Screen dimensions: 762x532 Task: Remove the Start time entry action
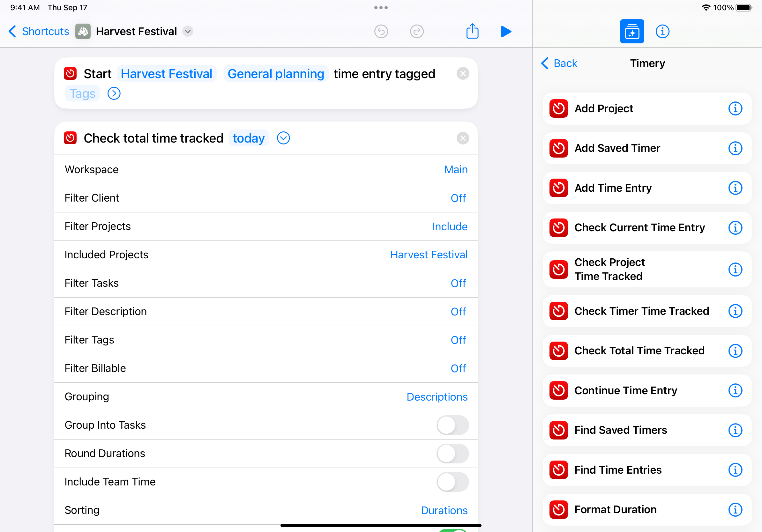point(463,74)
